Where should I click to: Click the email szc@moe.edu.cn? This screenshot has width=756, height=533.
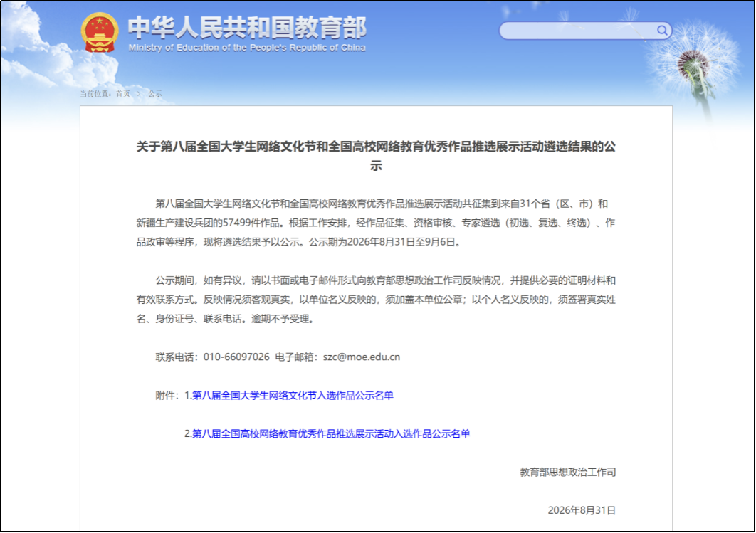(x=362, y=357)
